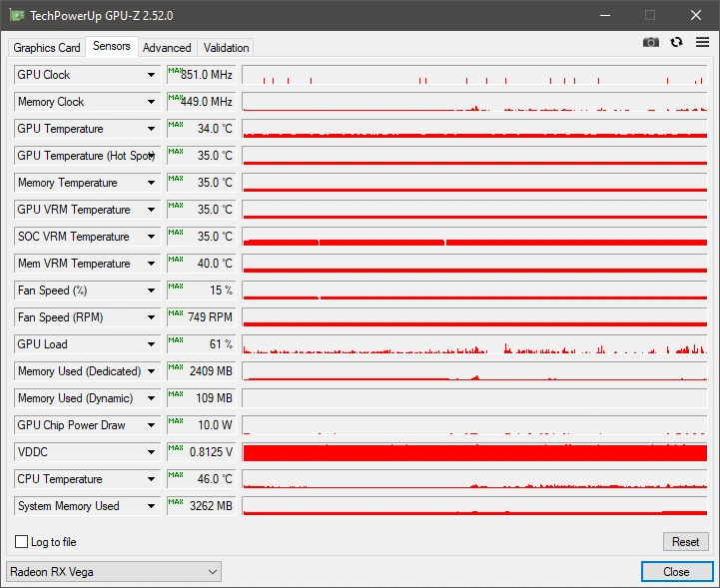
Task: Open the Memory Used (Dedicated) dropdown
Action: pyautogui.click(x=87, y=371)
